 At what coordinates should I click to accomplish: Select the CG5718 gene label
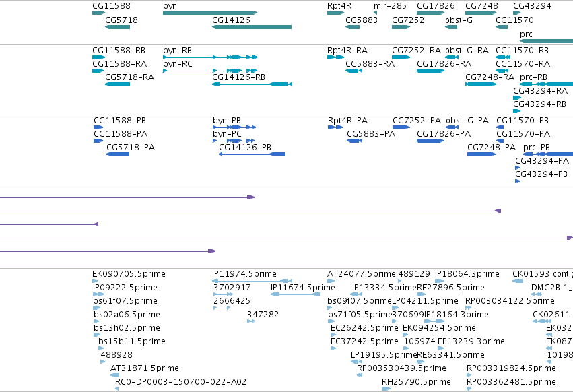[122, 20]
